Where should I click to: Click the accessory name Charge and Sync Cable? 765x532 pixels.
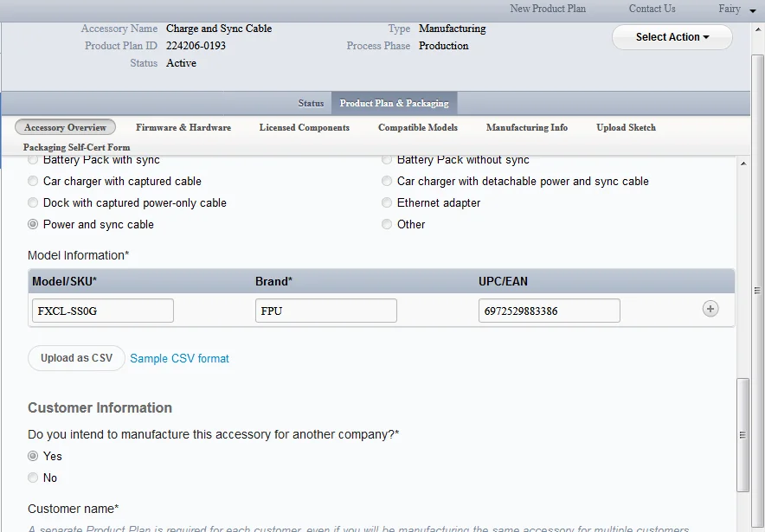[219, 29]
